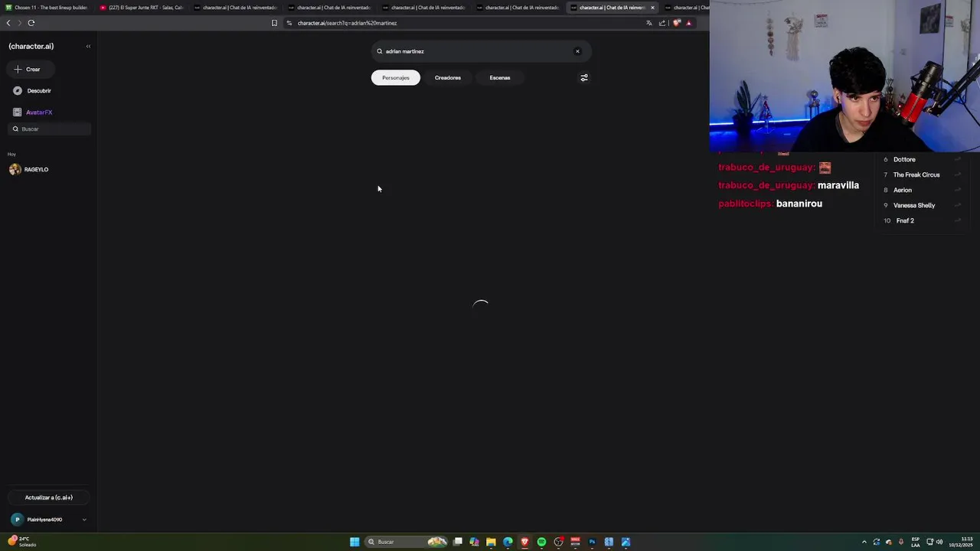Viewport: 980px width, 551px height.
Task: Collapse the character.ai sidebar
Action: [88, 46]
